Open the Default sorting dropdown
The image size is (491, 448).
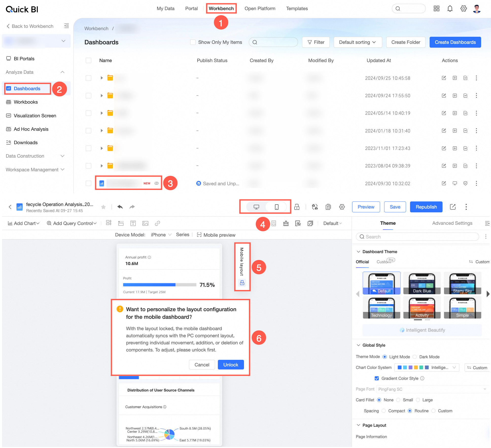[358, 42]
